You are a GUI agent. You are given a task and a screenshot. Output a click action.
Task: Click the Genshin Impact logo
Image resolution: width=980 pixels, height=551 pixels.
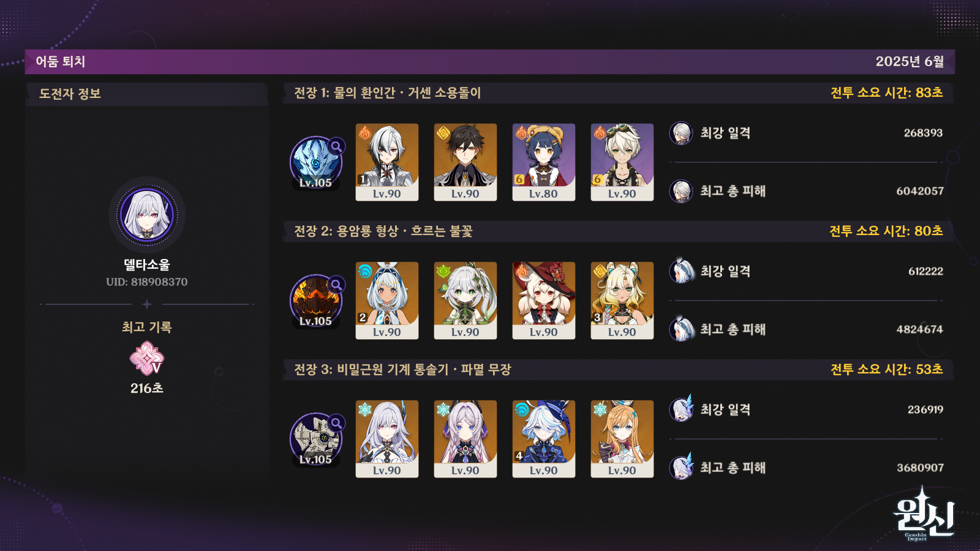click(924, 514)
